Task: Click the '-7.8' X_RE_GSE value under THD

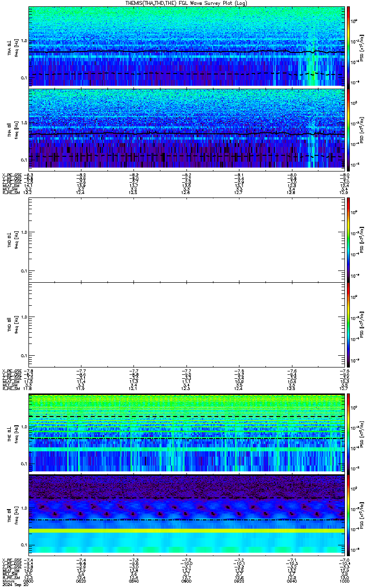Action: (29, 371)
